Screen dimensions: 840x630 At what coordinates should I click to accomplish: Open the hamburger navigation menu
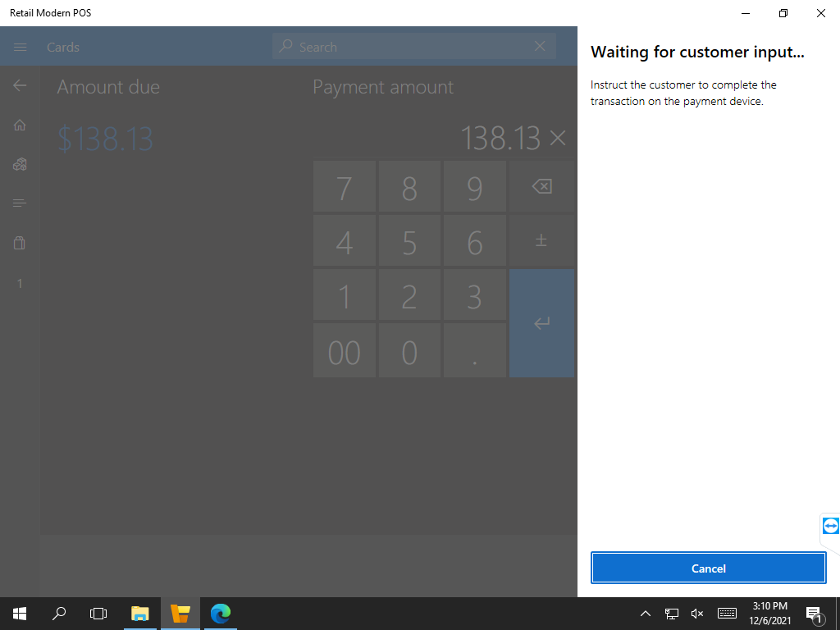coord(21,48)
